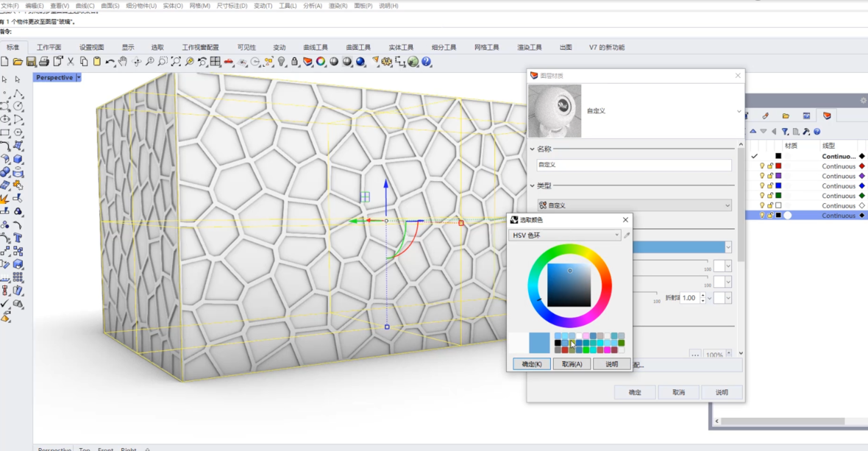Increase the 折射 value using stepper up arrow
868x451 pixels.
tap(703, 296)
